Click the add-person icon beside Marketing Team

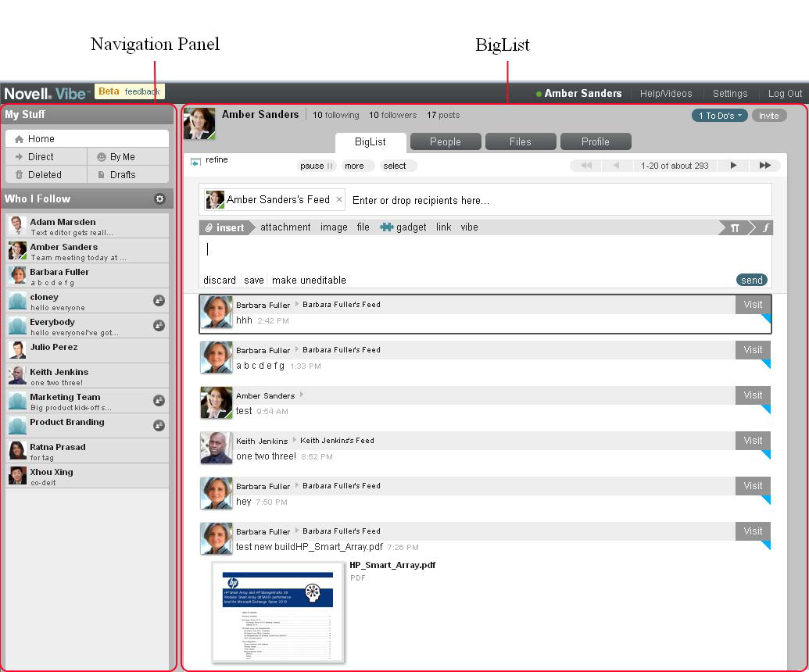[x=160, y=400]
